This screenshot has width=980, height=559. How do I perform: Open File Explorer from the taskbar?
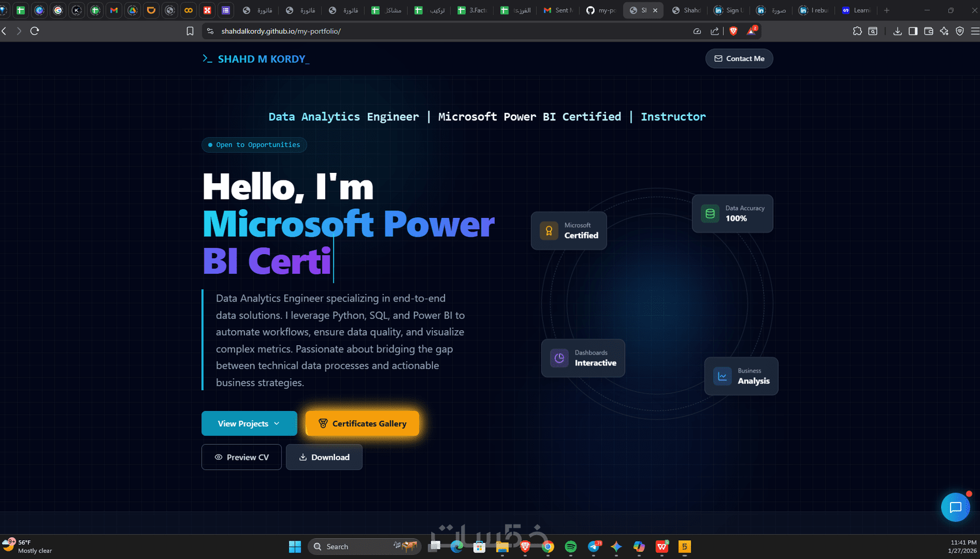(x=502, y=546)
